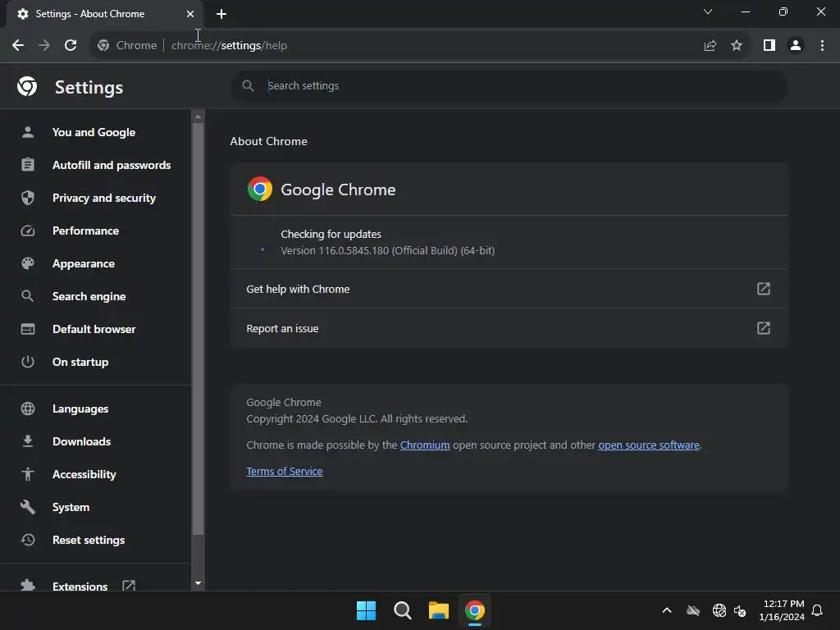The height and width of the screenshot is (630, 840).
Task: Click the sidebar scroll down arrow
Action: pos(199,583)
